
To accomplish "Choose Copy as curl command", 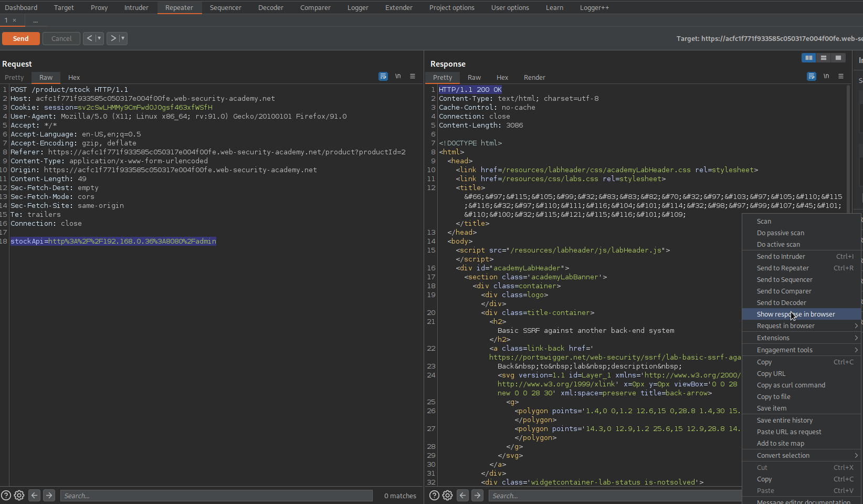I will (801, 385).
